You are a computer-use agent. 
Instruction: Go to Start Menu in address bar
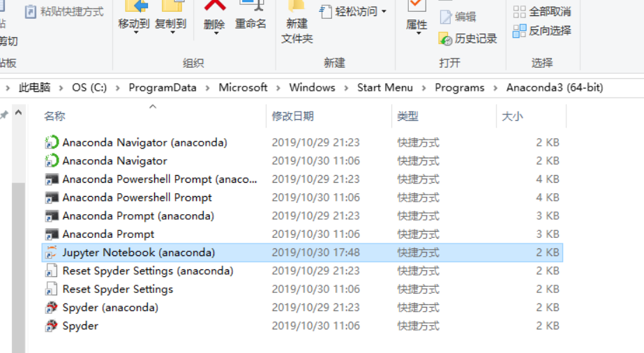click(x=385, y=87)
